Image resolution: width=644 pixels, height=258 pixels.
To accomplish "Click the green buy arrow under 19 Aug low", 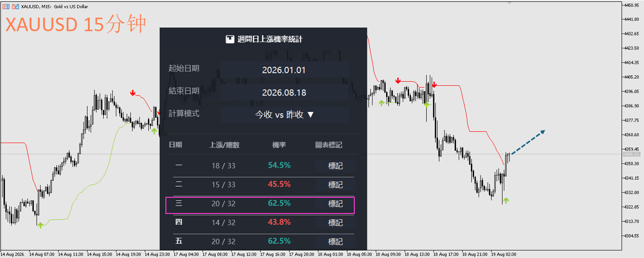I will (506, 200).
